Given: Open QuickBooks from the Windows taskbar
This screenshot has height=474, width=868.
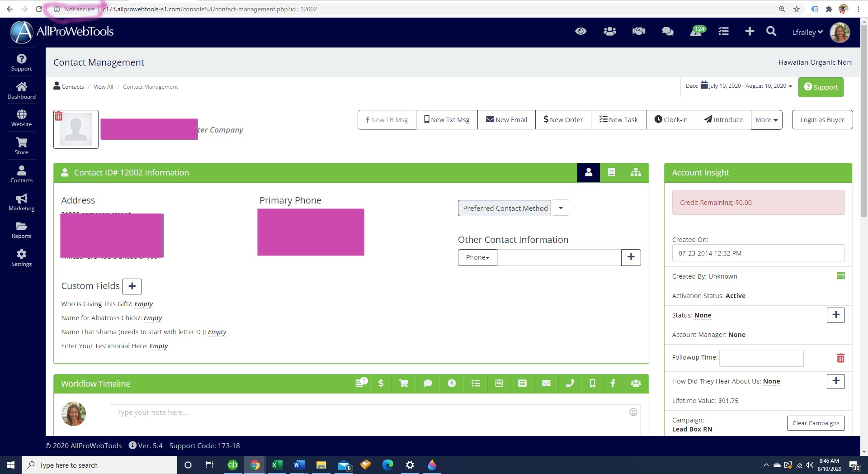Looking at the screenshot, I should [x=232, y=465].
